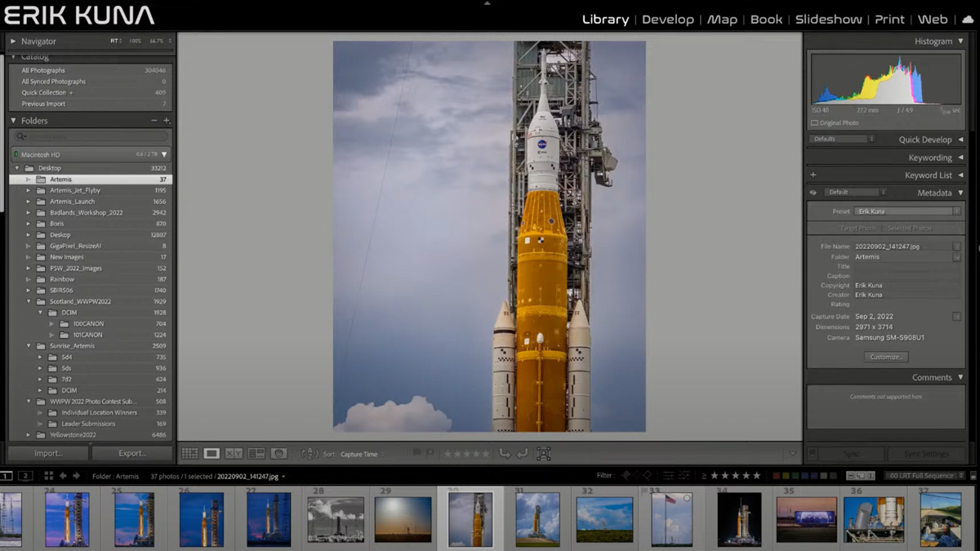Click the plus icon beside Keyword List
The width and height of the screenshot is (980, 551).
pos(813,175)
